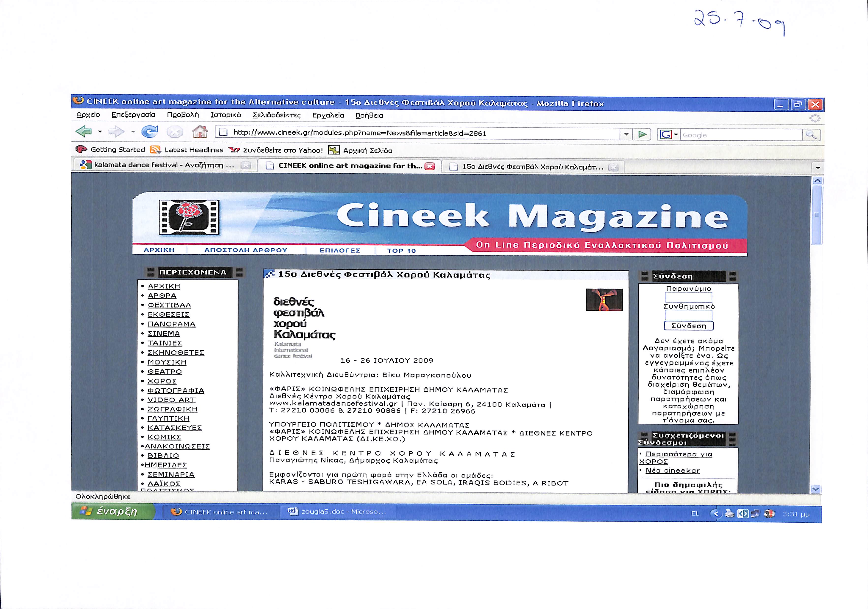This screenshot has width=868, height=609.
Task: Open the Βοήθεια menu
Action: [x=369, y=115]
